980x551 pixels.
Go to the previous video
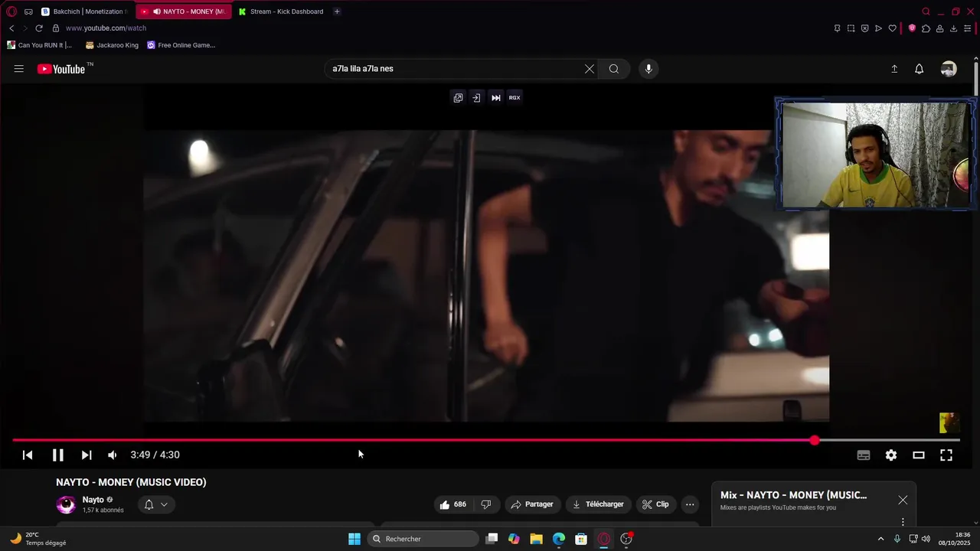[x=28, y=455]
